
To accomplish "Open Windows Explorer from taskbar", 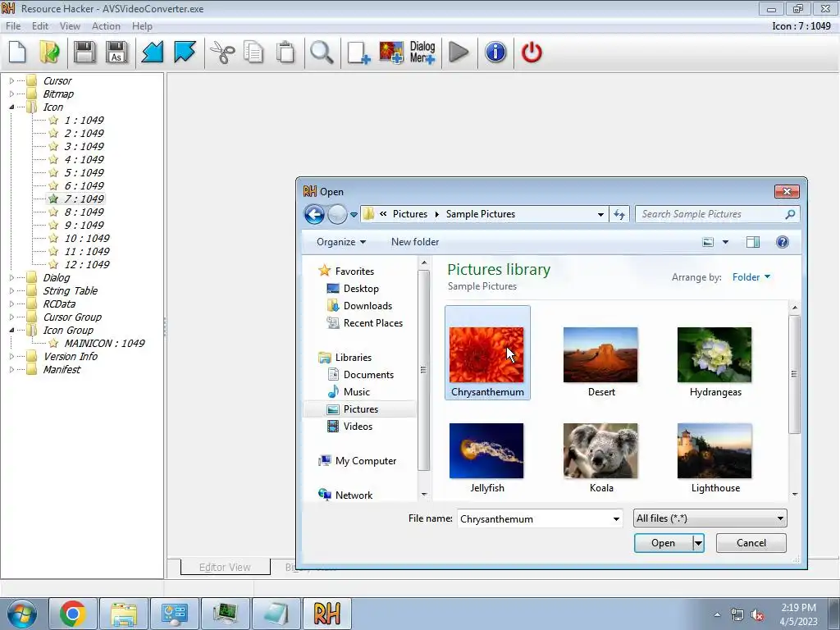I will click(124, 614).
